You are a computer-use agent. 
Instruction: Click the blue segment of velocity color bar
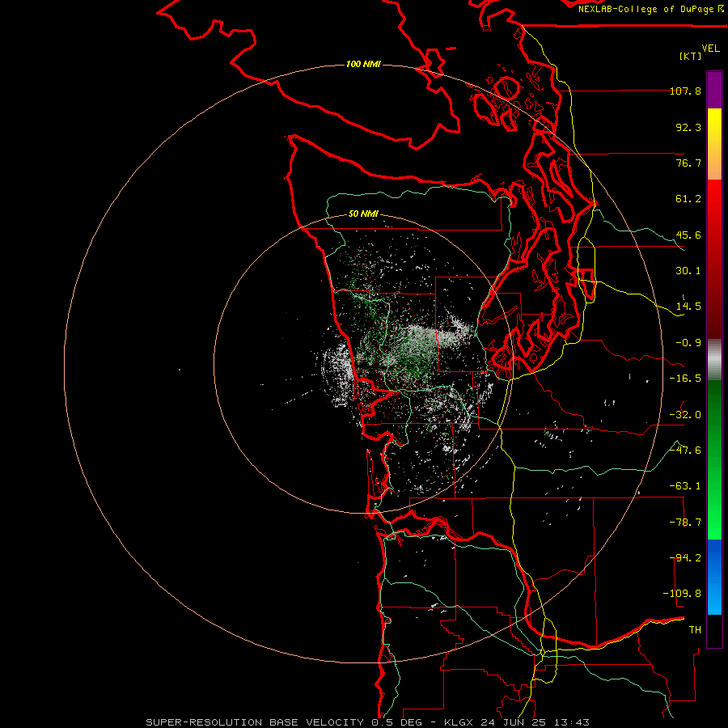point(714,577)
